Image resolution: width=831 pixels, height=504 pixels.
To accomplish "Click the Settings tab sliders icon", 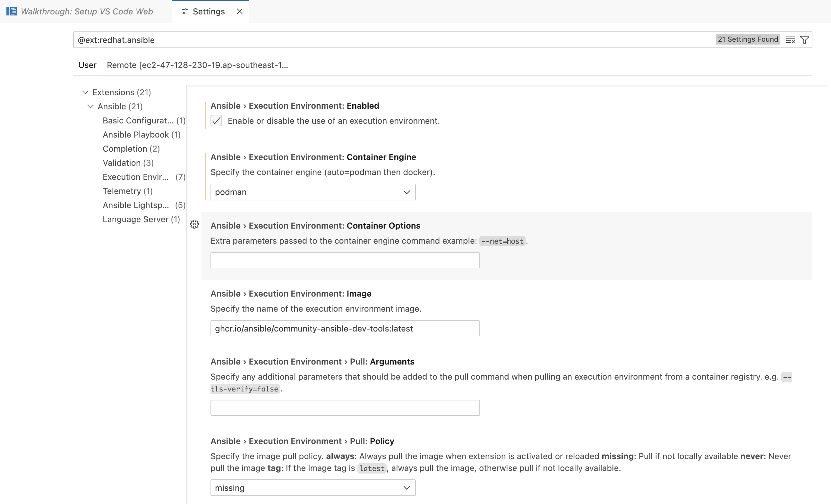I will [184, 12].
